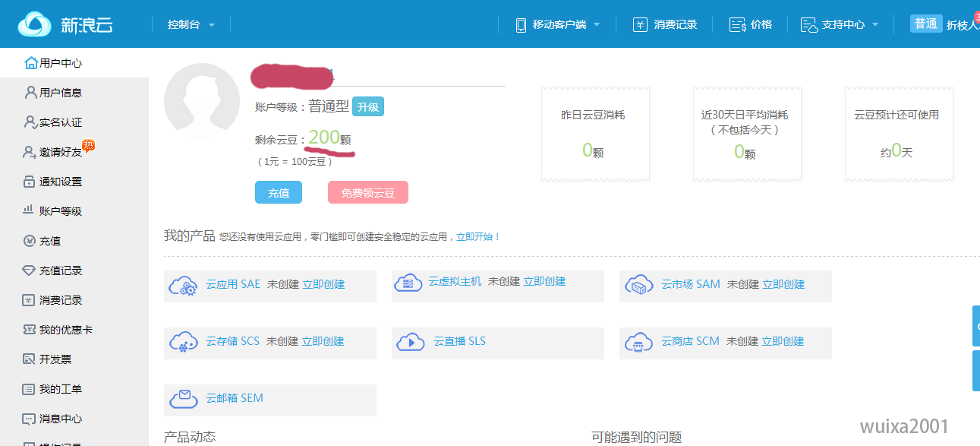This screenshot has width=980, height=446.
Task: Expand the 支持中心 dropdown arrow
Action: coord(875,25)
